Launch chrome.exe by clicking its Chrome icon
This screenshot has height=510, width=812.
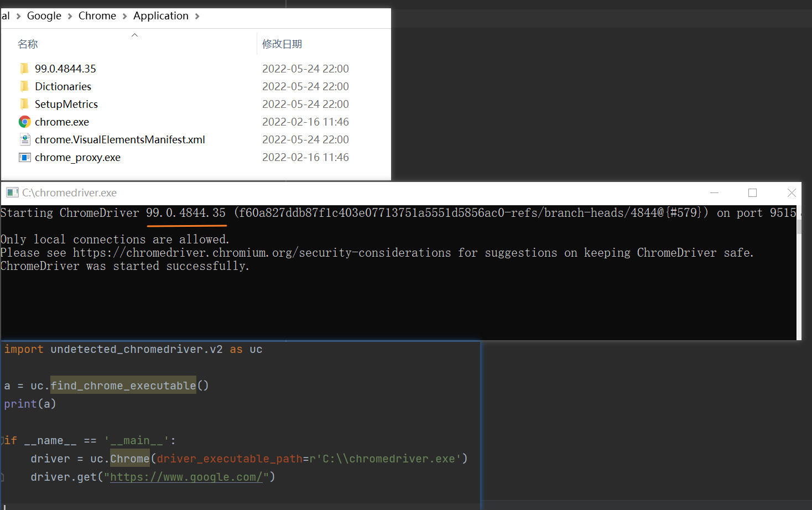(x=25, y=122)
